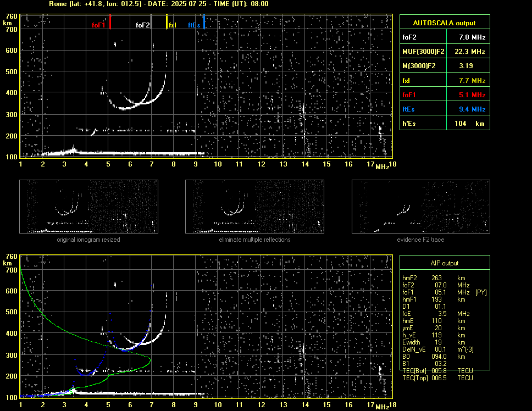Click the blue ftEs label in AUTOSCALA table
Viewport: 532px width, 411px height.
[408, 109]
